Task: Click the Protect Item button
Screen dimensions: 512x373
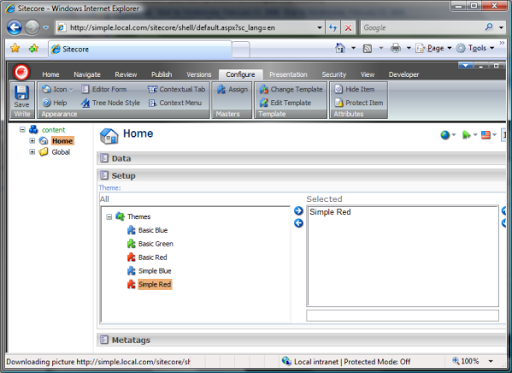Action: coord(359,103)
